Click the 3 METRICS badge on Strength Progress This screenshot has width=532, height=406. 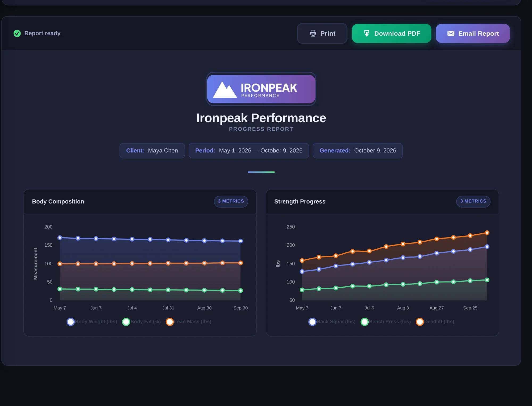click(473, 201)
